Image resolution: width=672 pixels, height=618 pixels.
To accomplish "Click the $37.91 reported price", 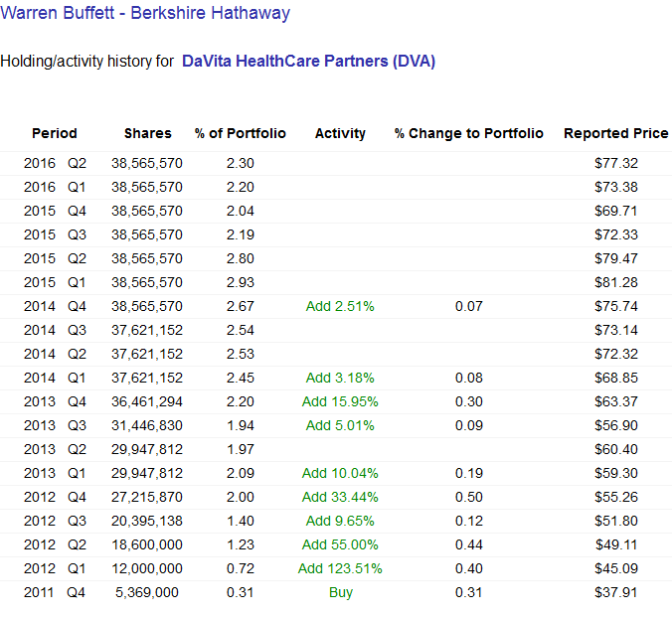I will click(616, 593).
